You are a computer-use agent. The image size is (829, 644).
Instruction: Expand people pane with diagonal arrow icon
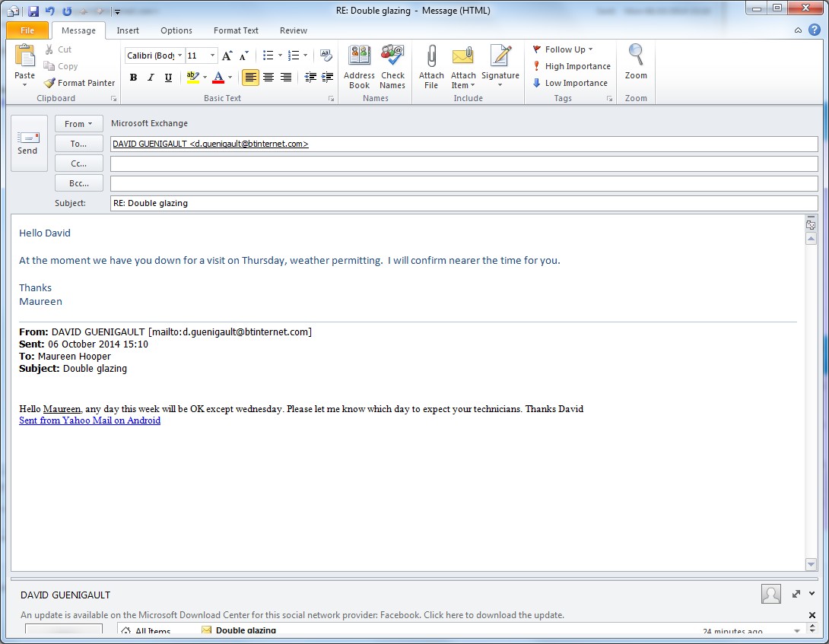click(x=796, y=594)
